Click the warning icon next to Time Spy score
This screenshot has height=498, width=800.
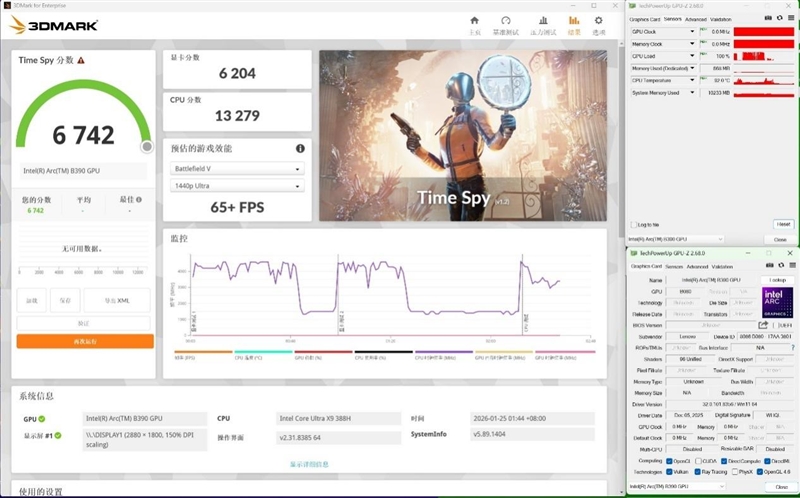click(x=81, y=61)
